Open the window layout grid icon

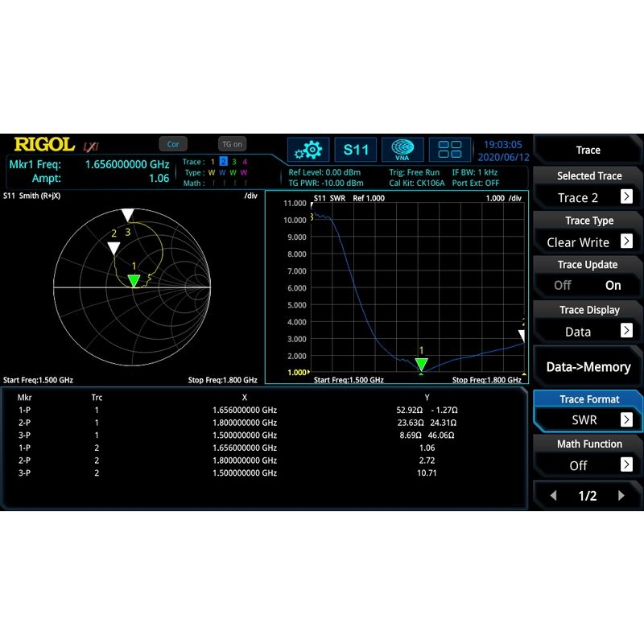pos(450,150)
